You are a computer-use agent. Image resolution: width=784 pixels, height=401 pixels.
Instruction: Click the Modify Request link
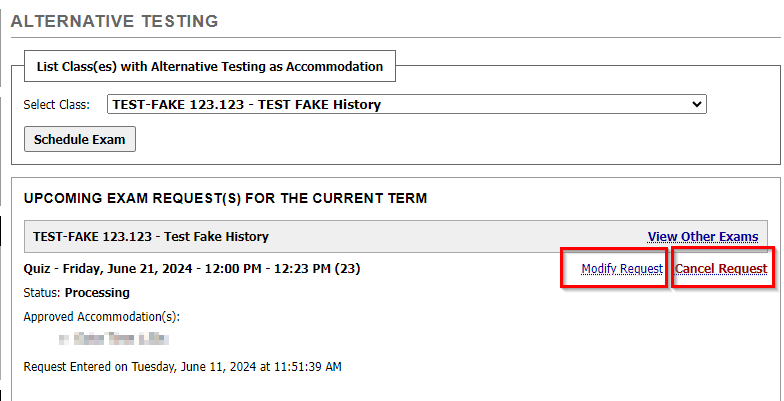click(x=621, y=269)
